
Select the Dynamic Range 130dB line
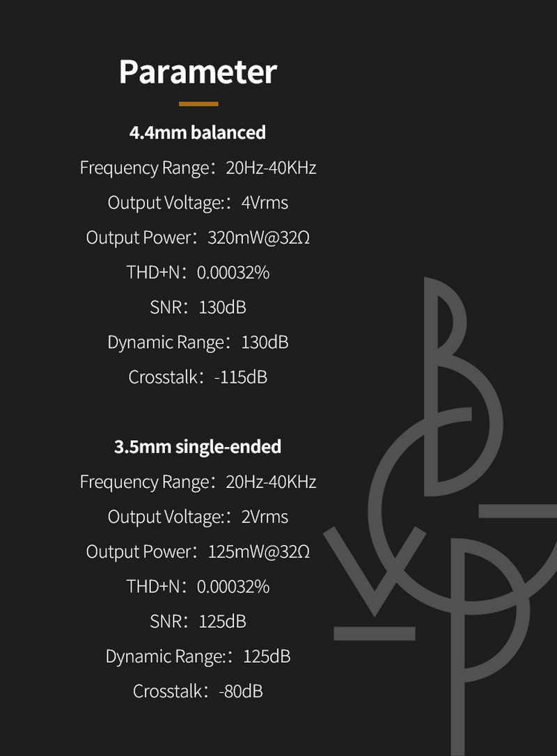[x=198, y=342]
